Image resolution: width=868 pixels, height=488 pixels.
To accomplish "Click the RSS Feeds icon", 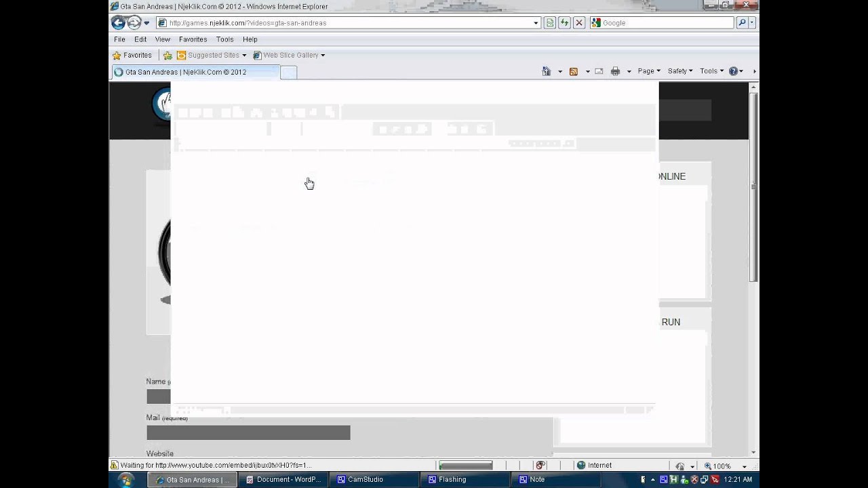I will [x=574, y=71].
